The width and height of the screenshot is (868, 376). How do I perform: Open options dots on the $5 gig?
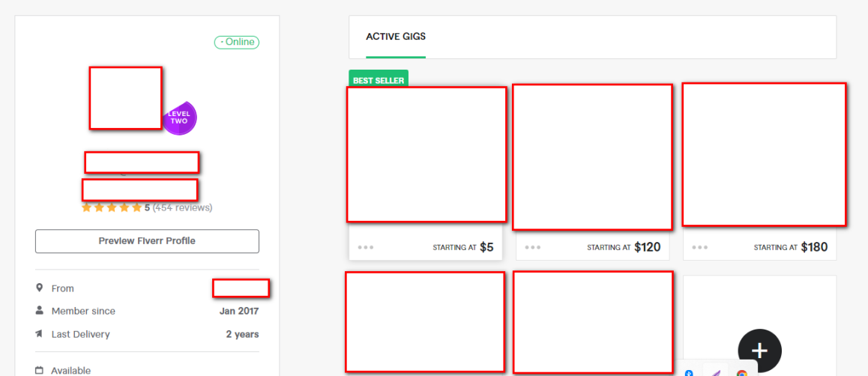pos(365,247)
